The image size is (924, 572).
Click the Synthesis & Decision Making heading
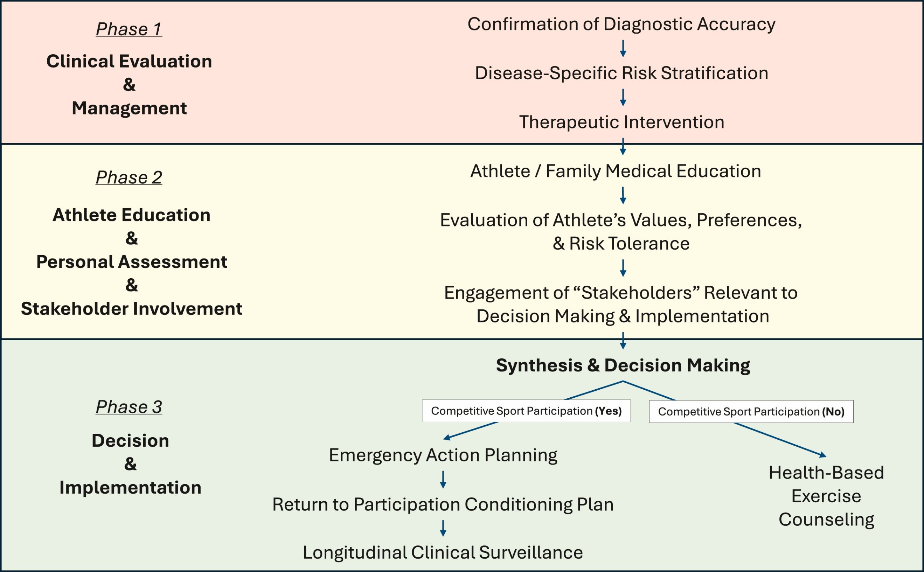[623, 365]
